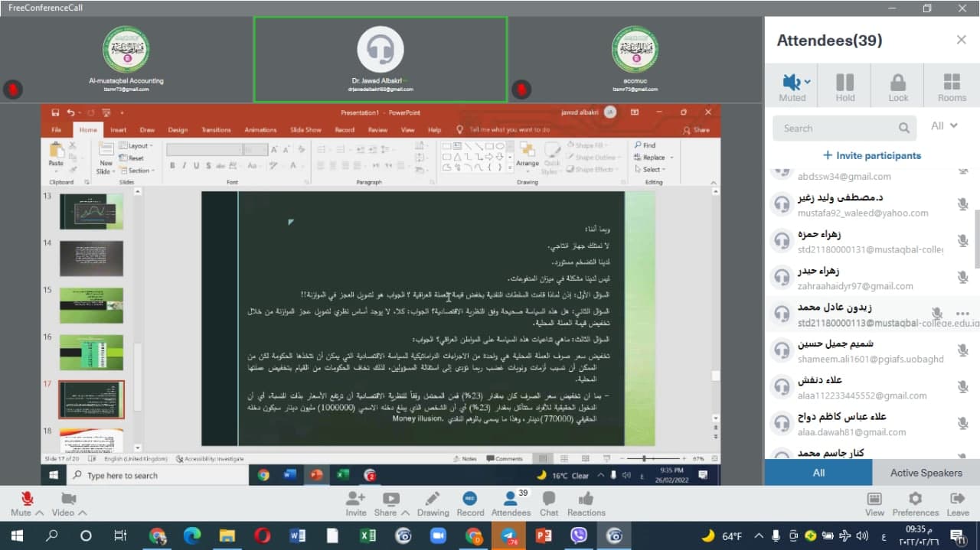
Task: Select slide 15 thumbnail
Action: click(x=91, y=304)
